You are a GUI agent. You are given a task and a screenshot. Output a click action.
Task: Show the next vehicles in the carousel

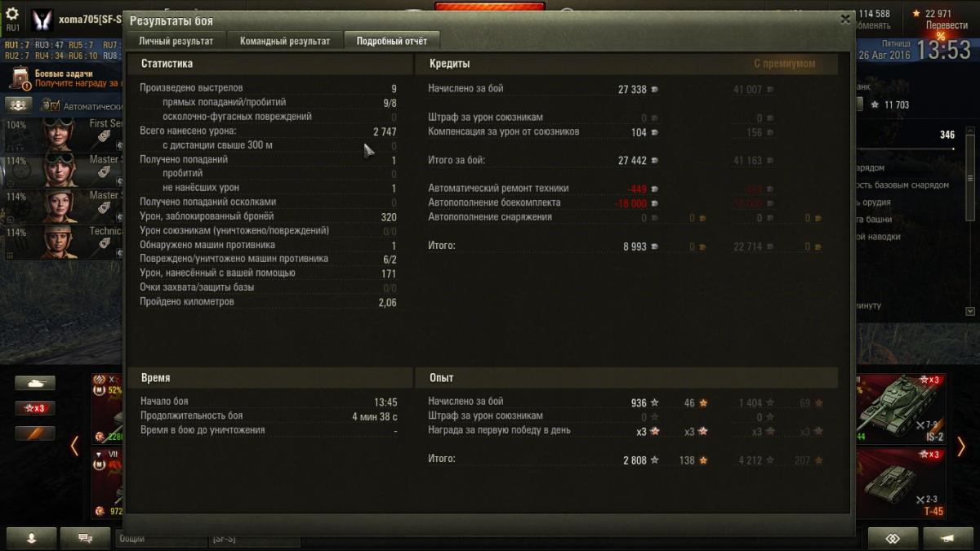(x=961, y=446)
